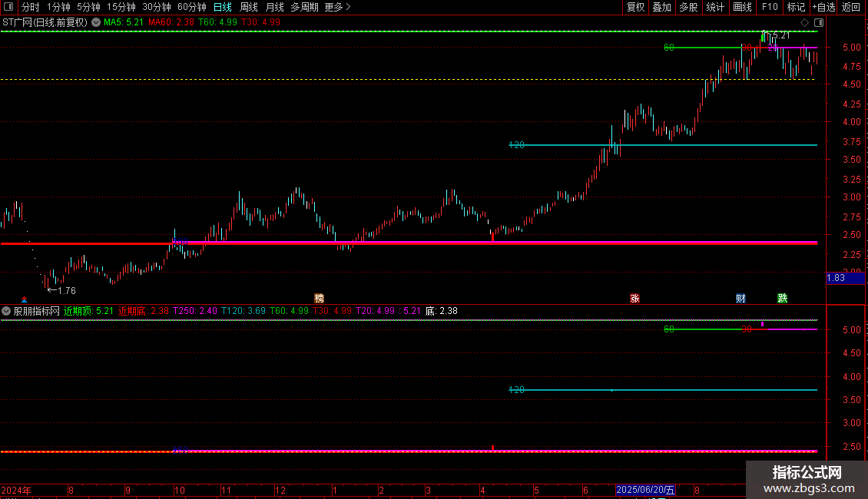
Task: Select the 日线 daily chart tab
Action: click(223, 7)
